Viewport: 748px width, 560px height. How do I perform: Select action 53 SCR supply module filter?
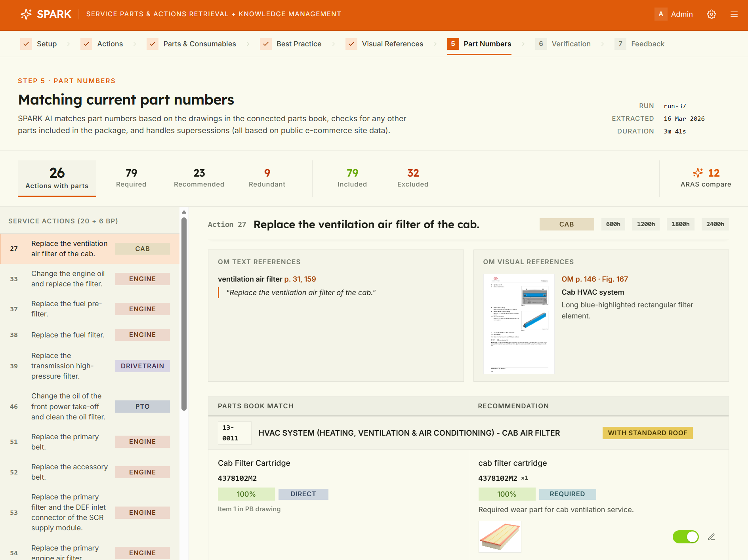point(90,512)
